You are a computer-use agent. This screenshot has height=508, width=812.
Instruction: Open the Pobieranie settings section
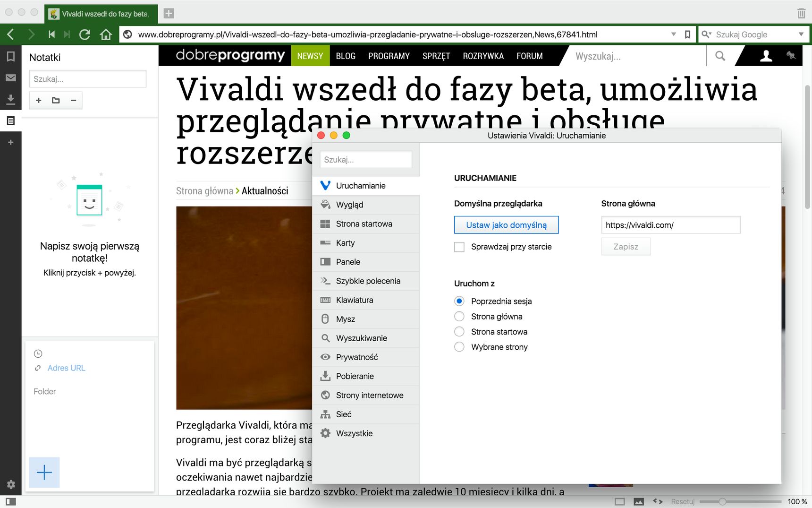[x=366, y=376]
